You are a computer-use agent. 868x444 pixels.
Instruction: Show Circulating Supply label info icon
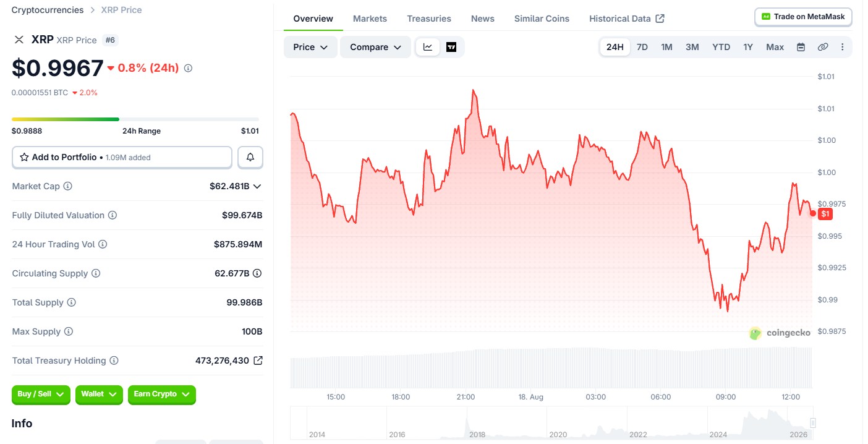[96, 273]
